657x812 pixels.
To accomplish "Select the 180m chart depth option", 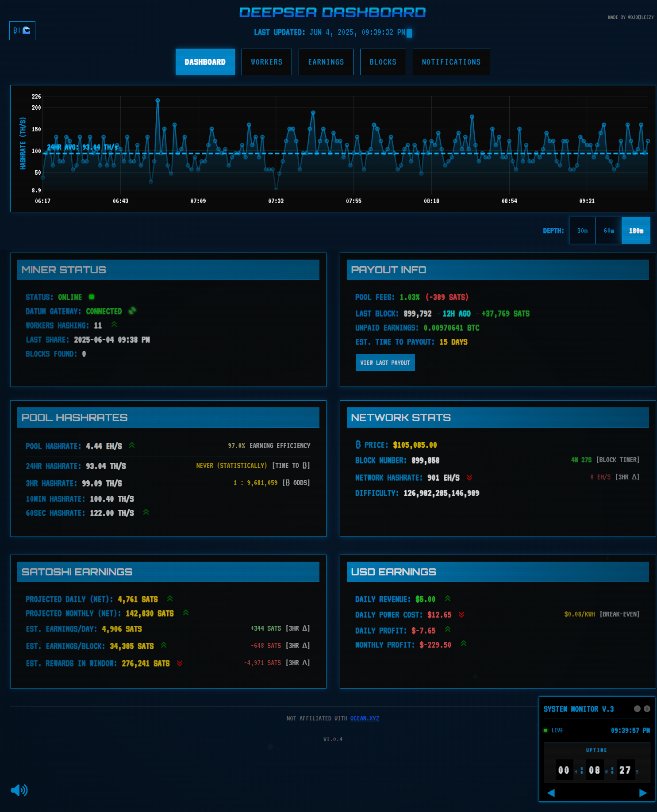I will (636, 230).
